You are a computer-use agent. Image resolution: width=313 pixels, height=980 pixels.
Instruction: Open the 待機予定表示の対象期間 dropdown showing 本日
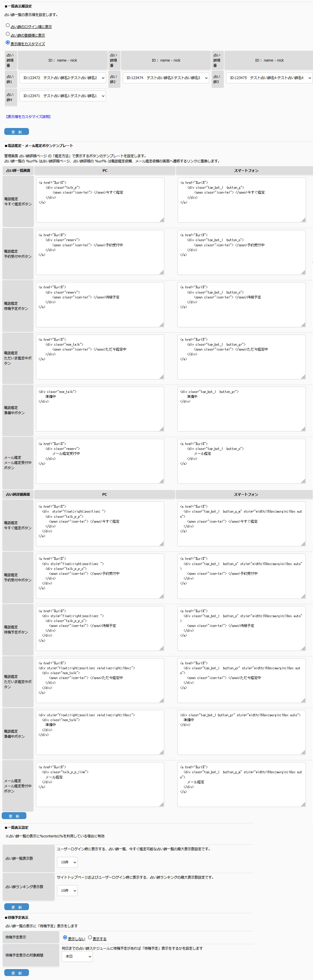(77, 956)
